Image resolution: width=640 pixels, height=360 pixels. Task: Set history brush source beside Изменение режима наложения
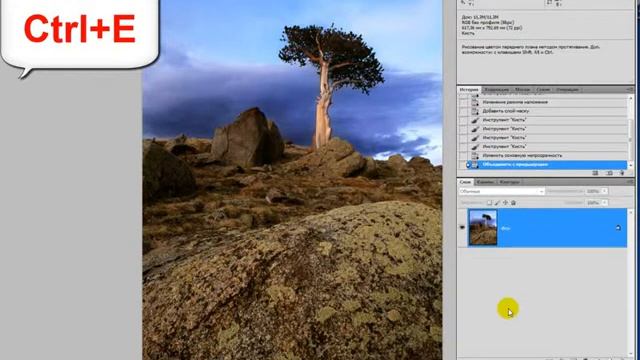coord(463,102)
